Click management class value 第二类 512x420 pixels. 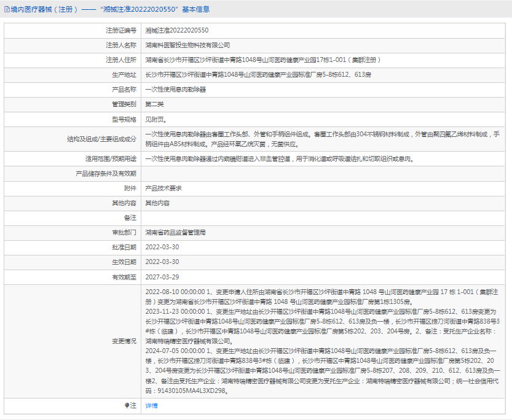[154, 104]
